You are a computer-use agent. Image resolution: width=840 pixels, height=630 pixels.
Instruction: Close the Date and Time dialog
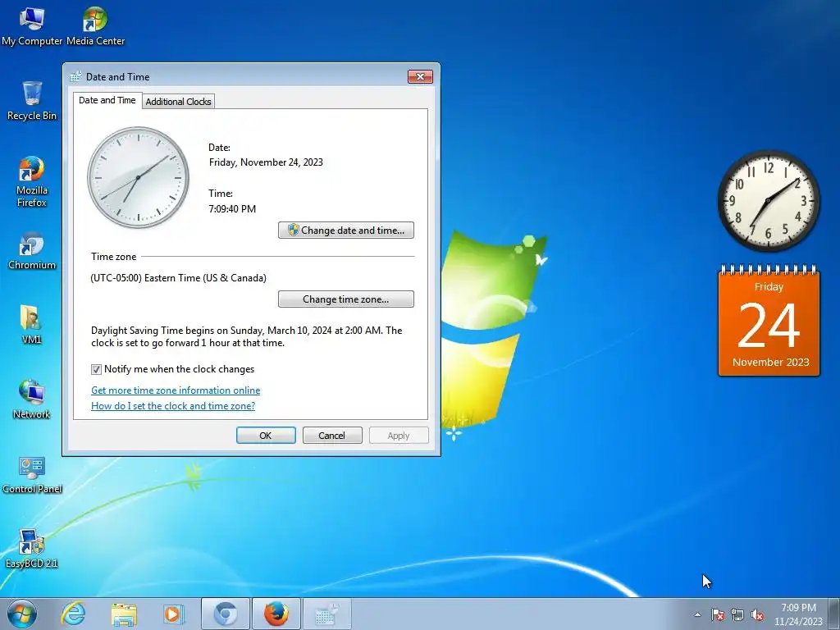tap(421, 76)
